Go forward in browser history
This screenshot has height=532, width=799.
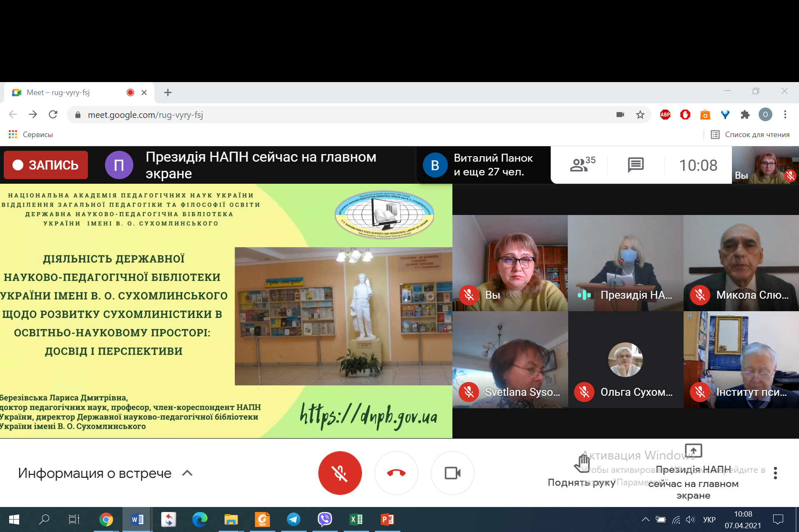point(33,115)
